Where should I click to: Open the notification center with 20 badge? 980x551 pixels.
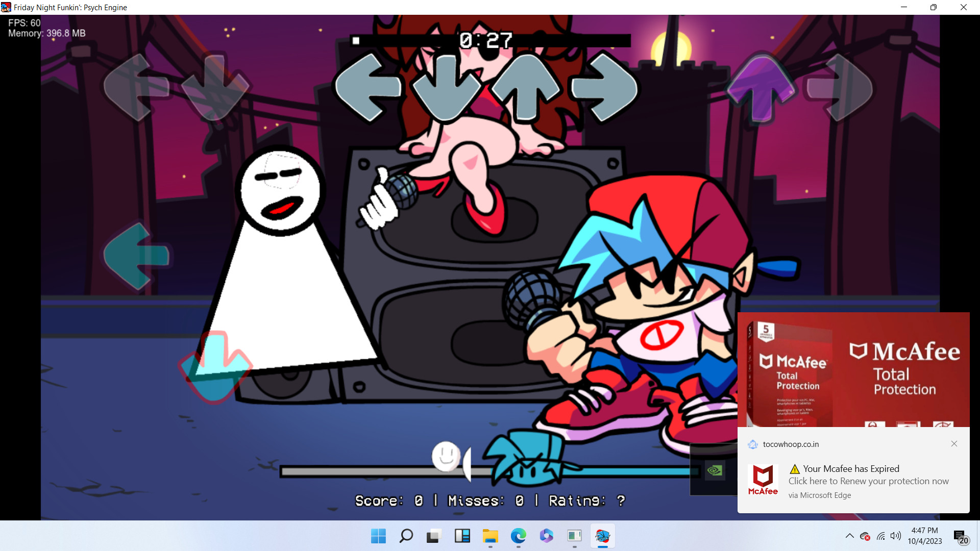click(x=961, y=537)
